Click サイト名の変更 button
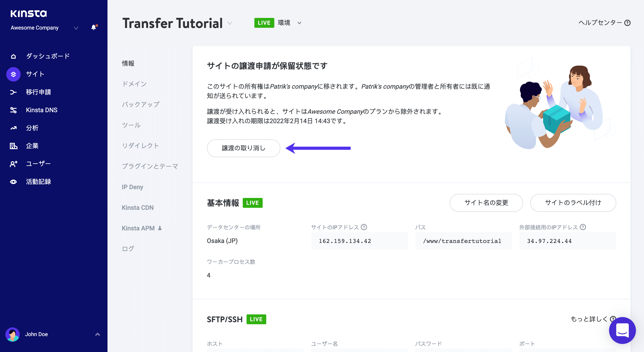644x352 pixels. pyautogui.click(x=486, y=203)
